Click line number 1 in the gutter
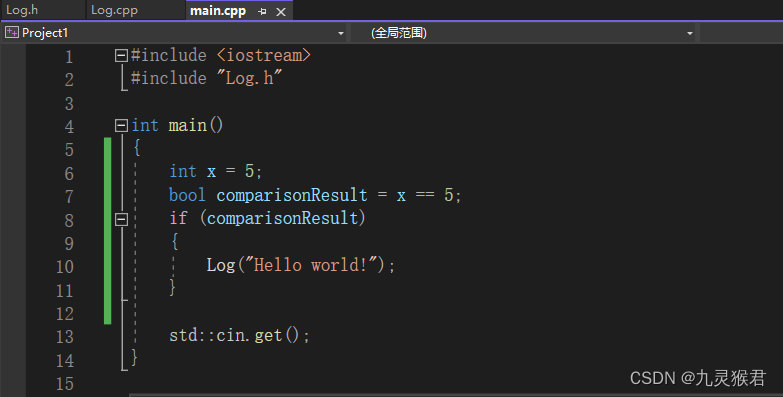This screenshot has height=397, width=783. pyautogui.click(x=69, y=56)
